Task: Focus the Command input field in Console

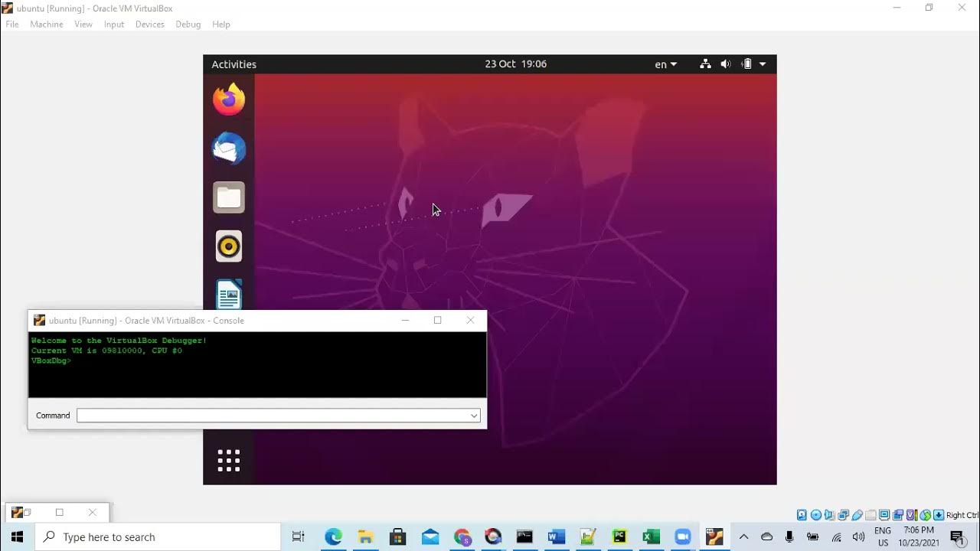Action: 279,416
